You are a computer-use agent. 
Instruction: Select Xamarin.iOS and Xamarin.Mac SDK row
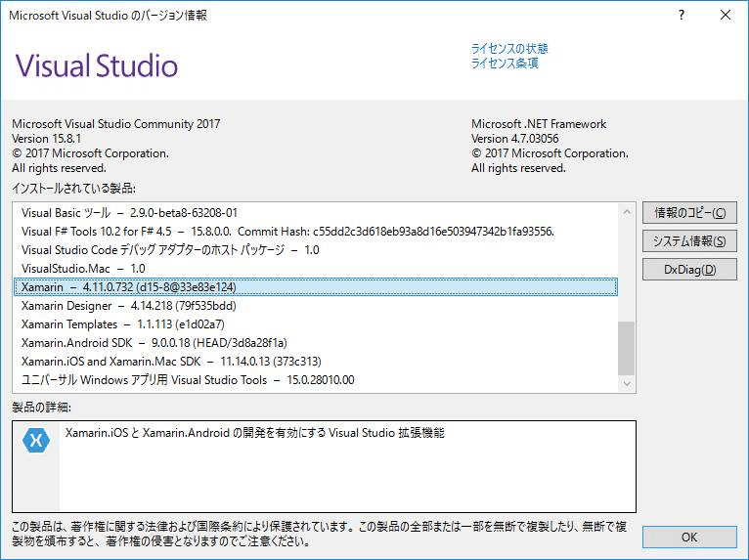315,362
